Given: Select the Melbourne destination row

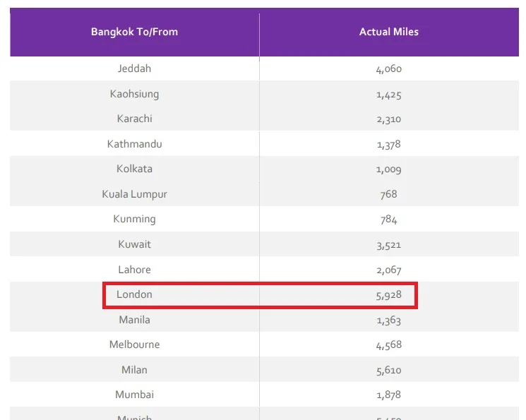Looking at the screenshot, I should coord(264,344).
